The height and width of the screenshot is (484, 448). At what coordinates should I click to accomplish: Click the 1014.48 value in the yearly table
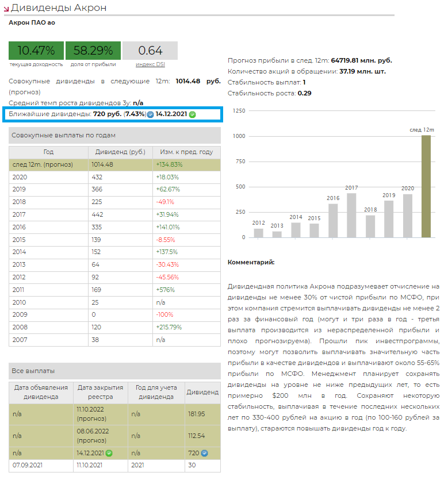pos(102,164)
